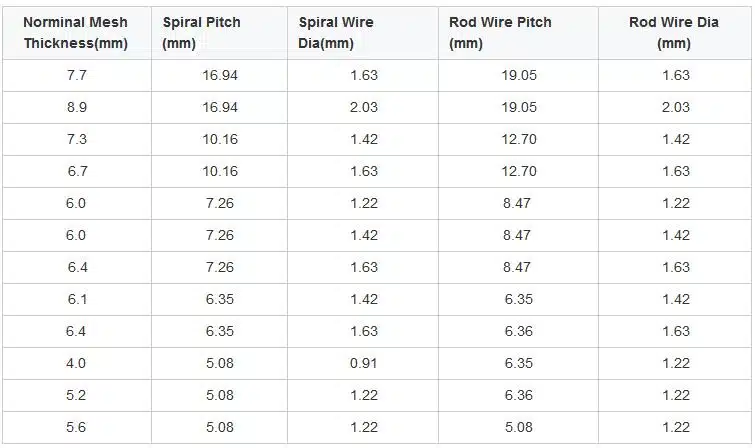Select the 5.2 mesh thickness cell
The image size is (755, 448).
77,395
